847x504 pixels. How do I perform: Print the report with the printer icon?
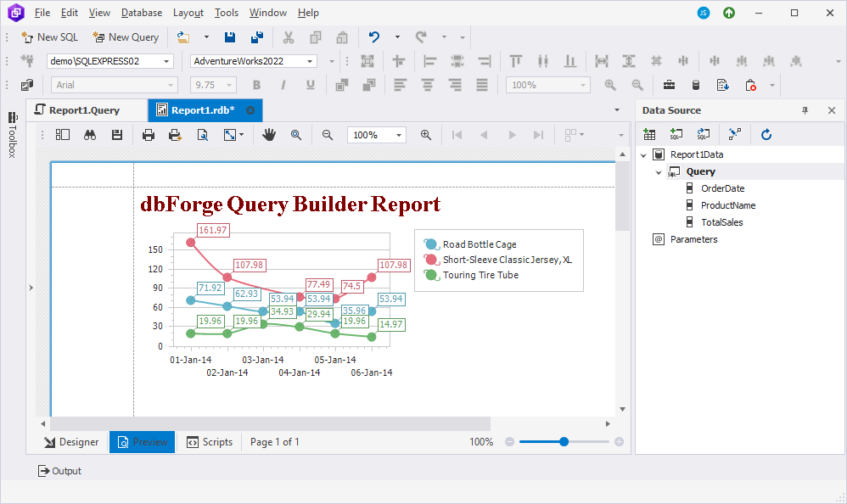(149, 135)
